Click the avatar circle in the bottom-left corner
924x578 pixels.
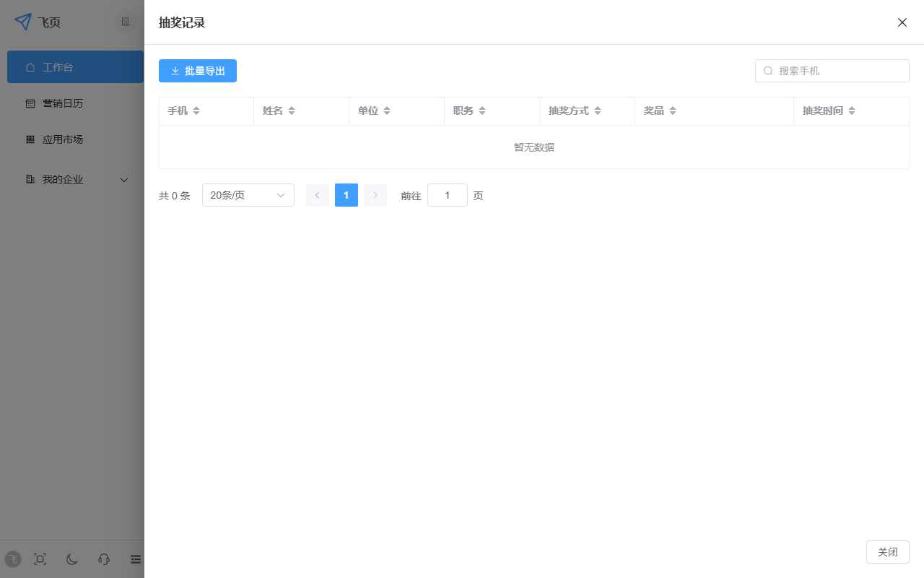(x=12, y=559)
